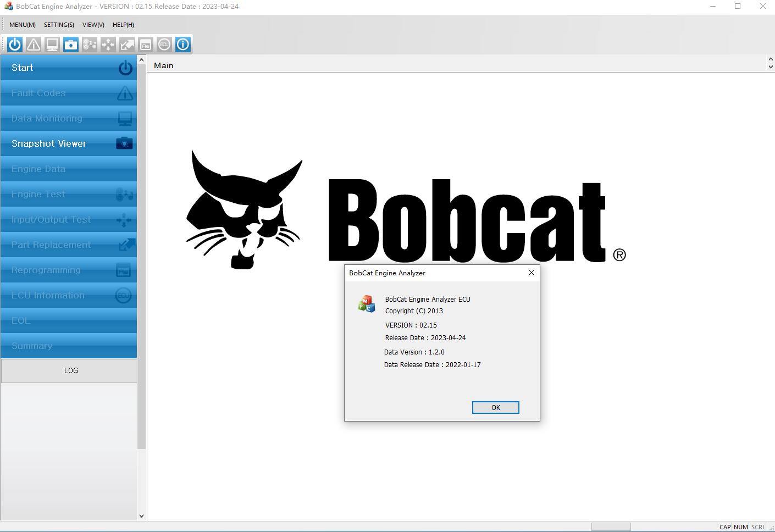Screen dimensions: 775x532
Task: Click the NUM status bar indicator
Action: pyautogui.click(x=741, y=527)
